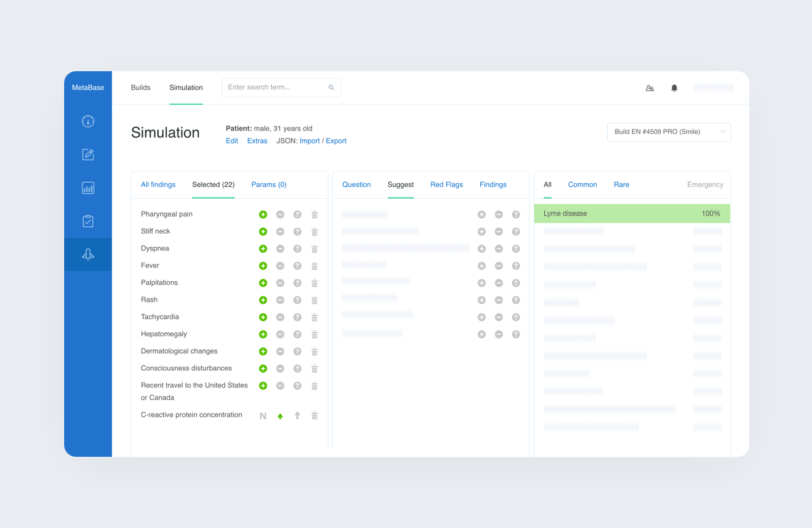Click the users icon in top bar
The width and height of the screenshot is (812, 528).
click(x=649, y=88)
